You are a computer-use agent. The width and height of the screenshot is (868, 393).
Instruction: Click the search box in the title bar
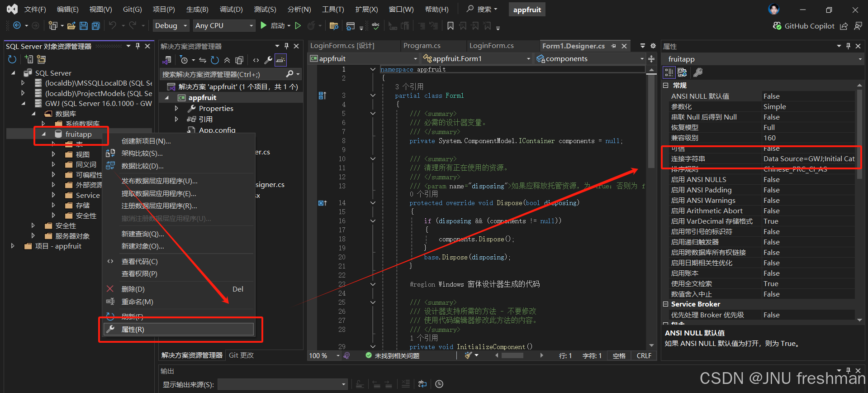click(x=482, y=9)
